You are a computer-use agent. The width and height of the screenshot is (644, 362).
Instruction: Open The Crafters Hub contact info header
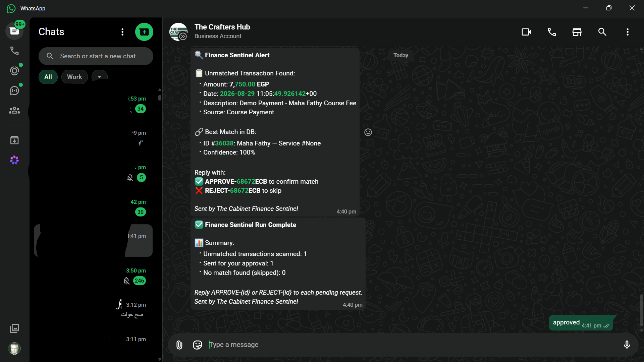pos(222,31)
